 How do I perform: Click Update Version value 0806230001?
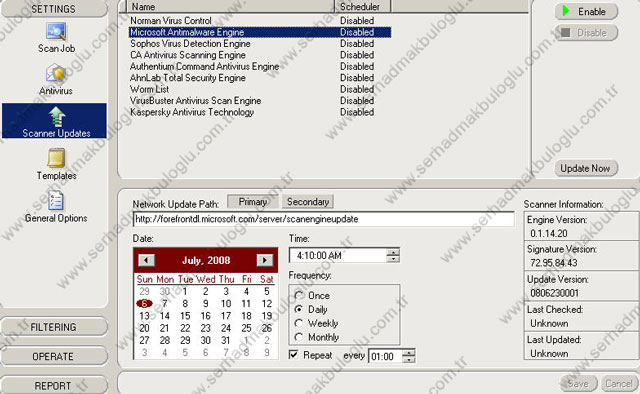pos(555,293)
